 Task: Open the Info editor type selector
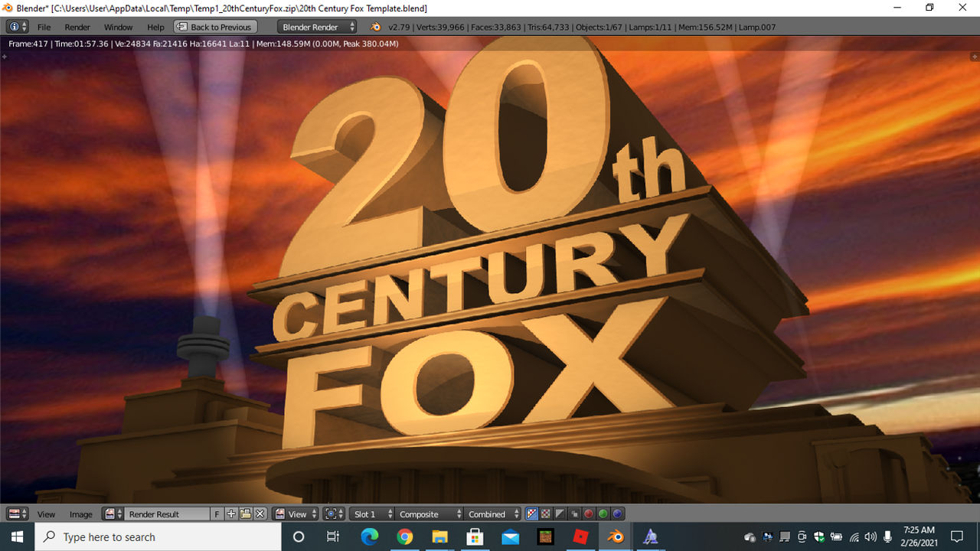pos(18,27)
